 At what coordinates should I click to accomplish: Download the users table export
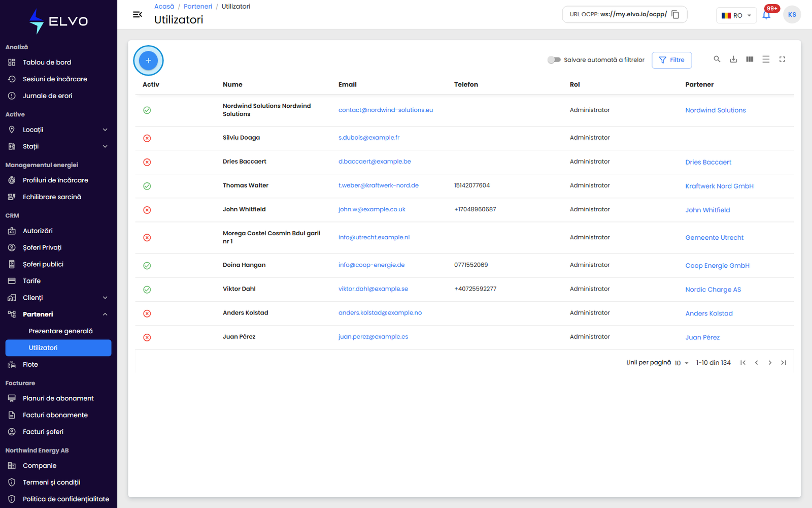733,59
